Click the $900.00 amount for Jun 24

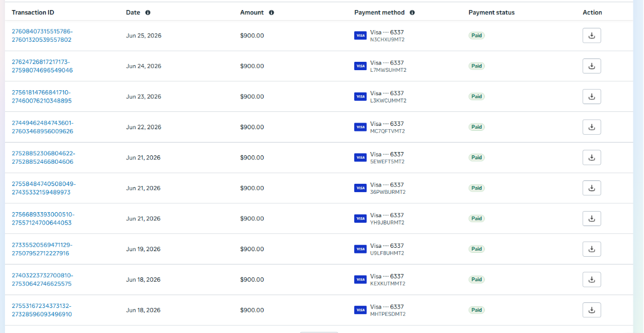pyautogui.click(x=252, y=66)
